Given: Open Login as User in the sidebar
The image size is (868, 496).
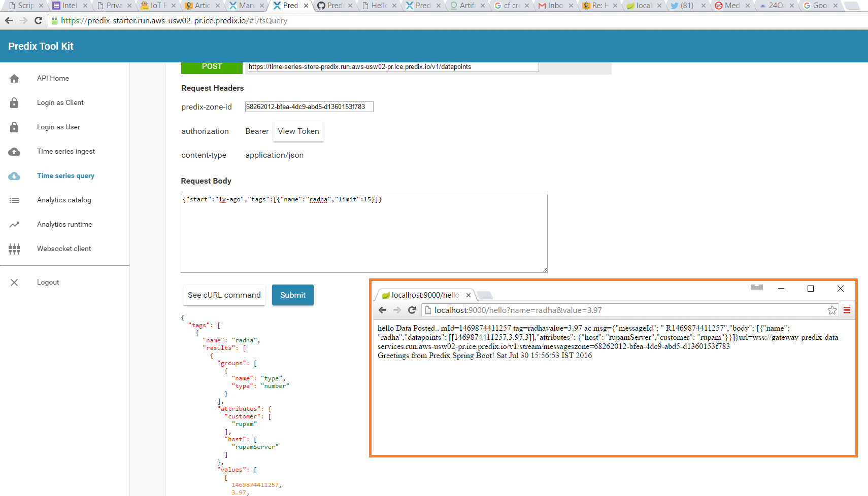Looking at the screenshot, I should (x=58, y=127).
